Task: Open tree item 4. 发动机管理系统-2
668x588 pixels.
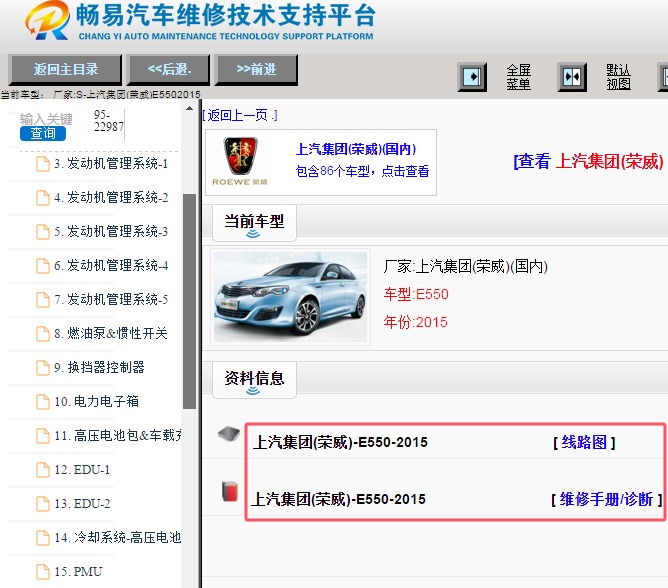Action: click(x=111, y=198)
